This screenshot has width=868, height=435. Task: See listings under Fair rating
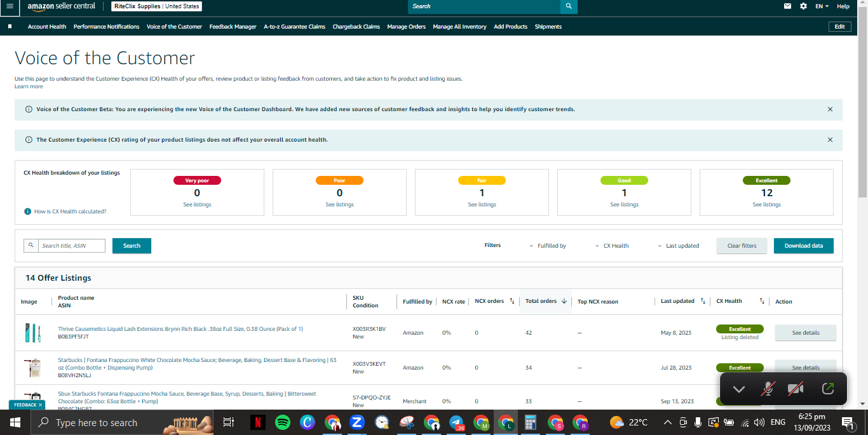[x=482, y=204]
